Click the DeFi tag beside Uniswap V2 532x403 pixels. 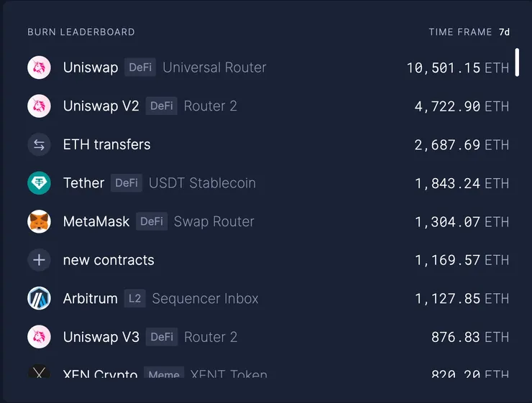[162, 106]
